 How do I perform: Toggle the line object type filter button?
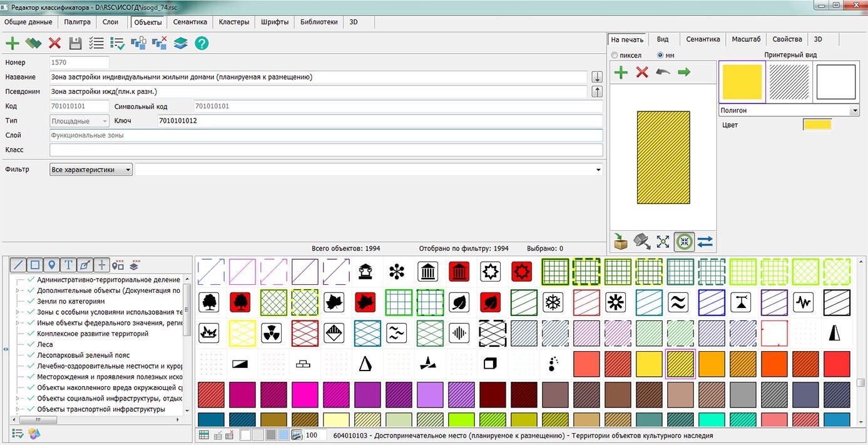[x=18, y=265]
